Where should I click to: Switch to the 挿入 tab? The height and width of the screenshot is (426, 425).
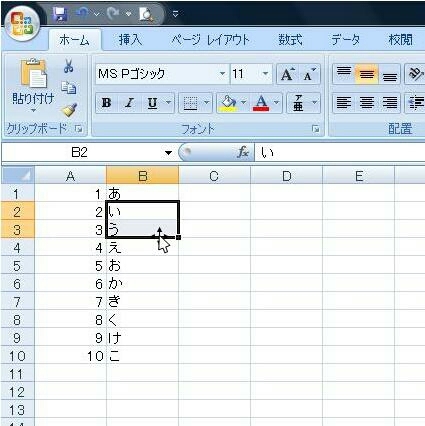(x=130, y=40)
